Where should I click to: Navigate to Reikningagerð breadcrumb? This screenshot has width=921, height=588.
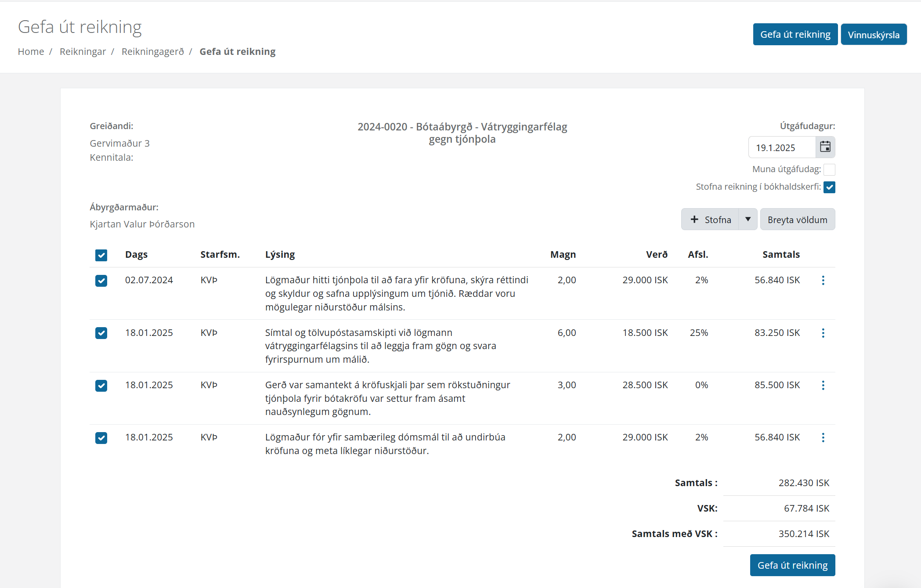[153, 51]
